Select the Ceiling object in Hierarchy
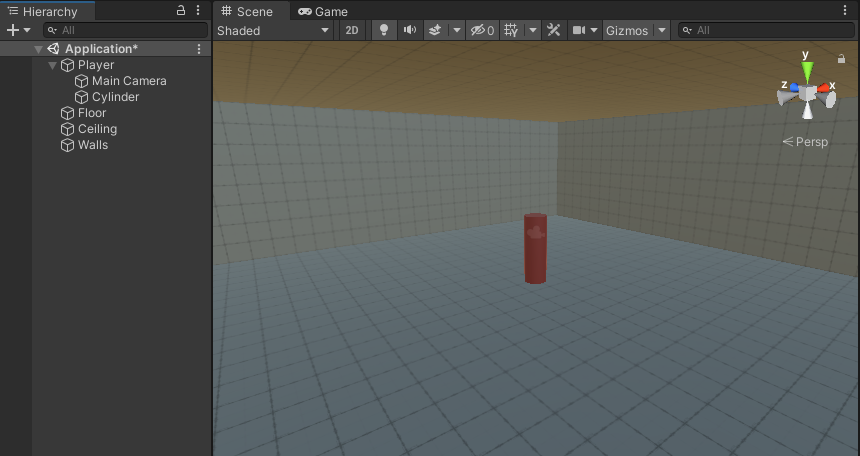Image resolution: width=860 pixels, height=456 pixels. 97,129
